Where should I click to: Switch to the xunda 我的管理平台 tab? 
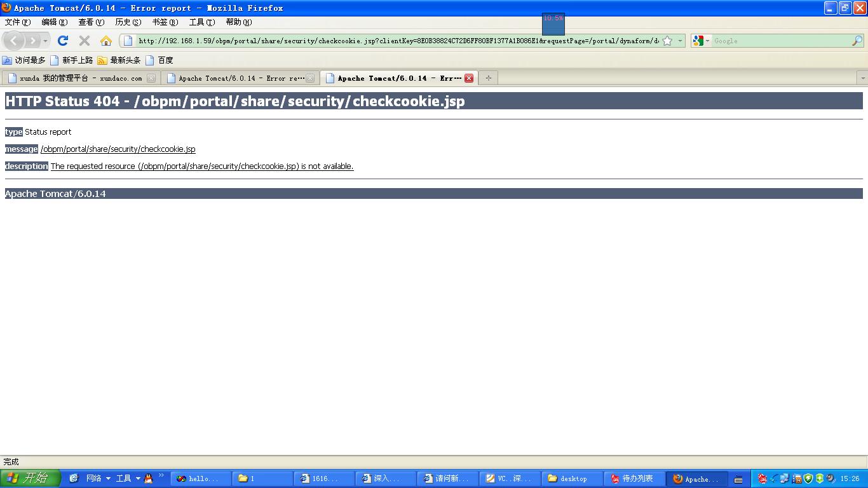tap(80, 78)
